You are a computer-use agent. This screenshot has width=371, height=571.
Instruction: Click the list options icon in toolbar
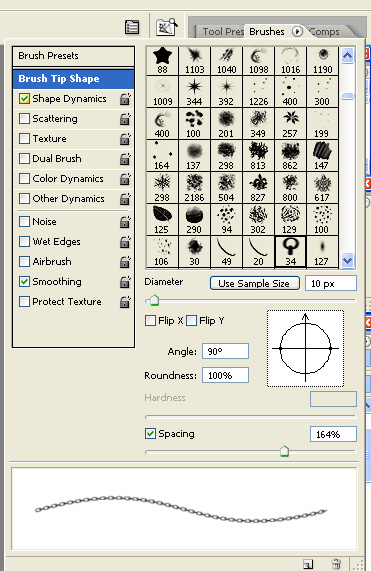point(132,27)
